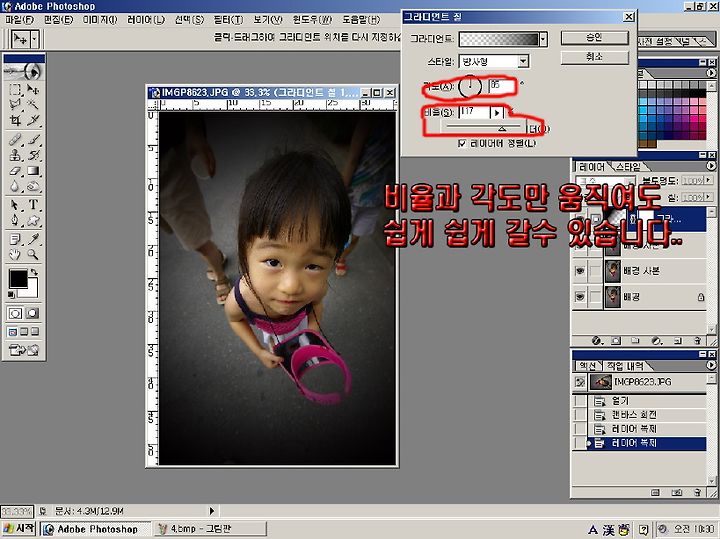Set history brush source for 캔버스 회전 state

click(580, 415)
